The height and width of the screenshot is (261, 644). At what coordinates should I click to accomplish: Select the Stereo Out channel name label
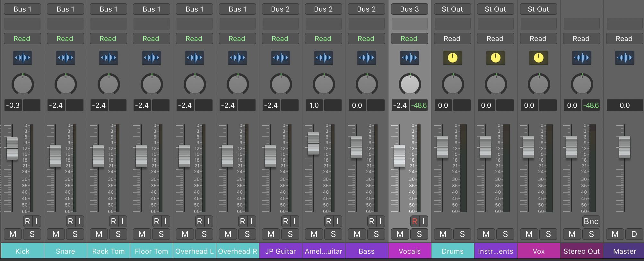coord(582,251)
